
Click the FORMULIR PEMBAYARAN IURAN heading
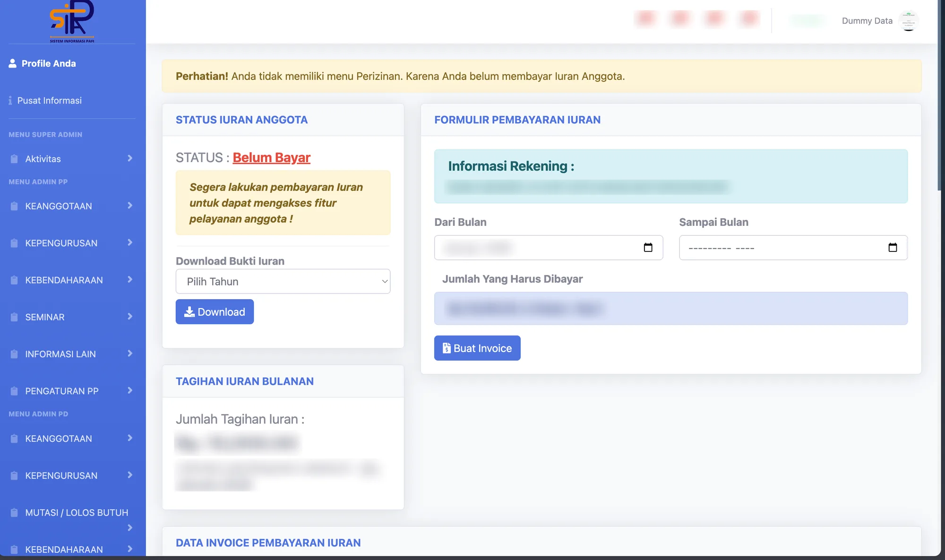(x=517, y=120)
